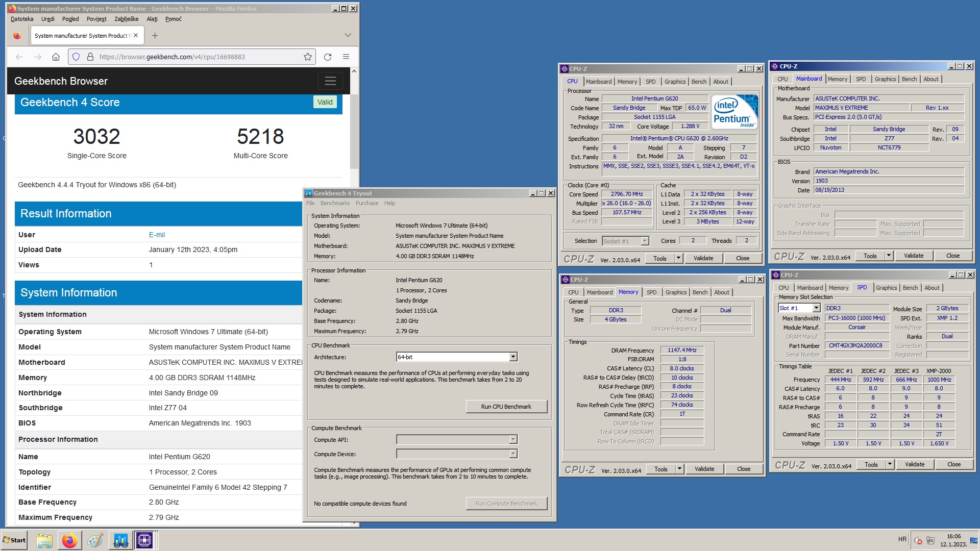Viewport: 980px width, 551px height.
Task: Switch to Bench tab in CPU tab CPU-Z window
Action: [x=699, y=82]
